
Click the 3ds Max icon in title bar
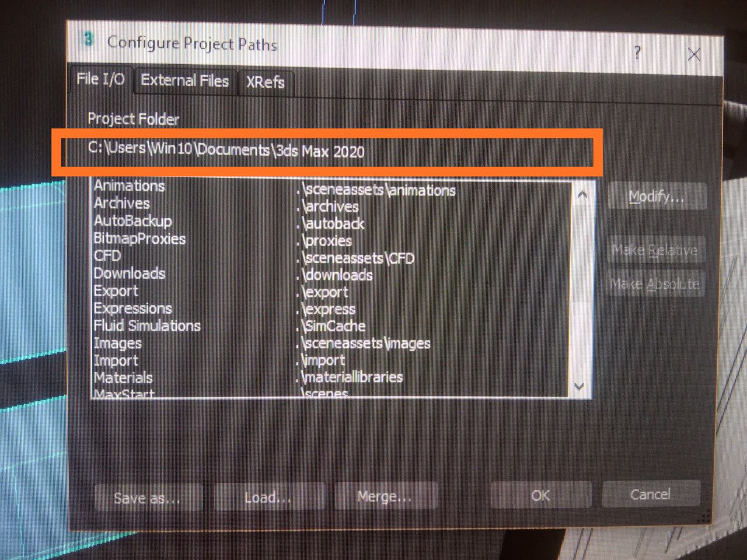click(x=88, y=40)
